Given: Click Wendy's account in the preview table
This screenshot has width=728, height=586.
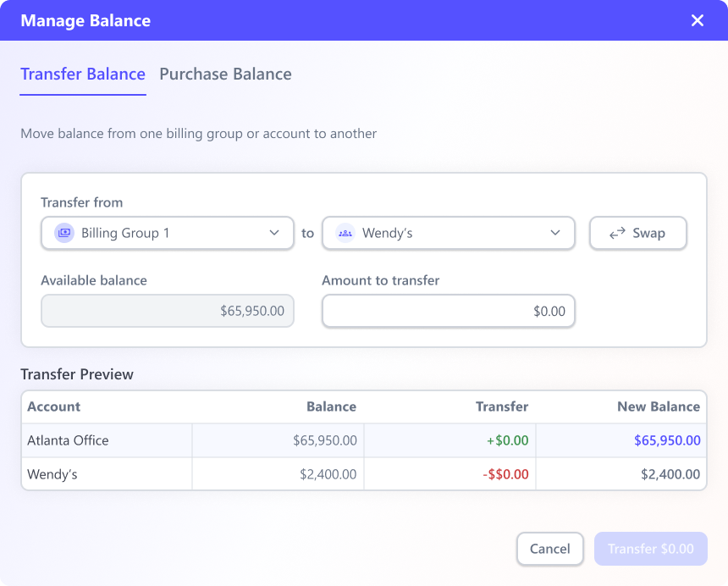Looking at the screenshot, I should click(52, 474).
